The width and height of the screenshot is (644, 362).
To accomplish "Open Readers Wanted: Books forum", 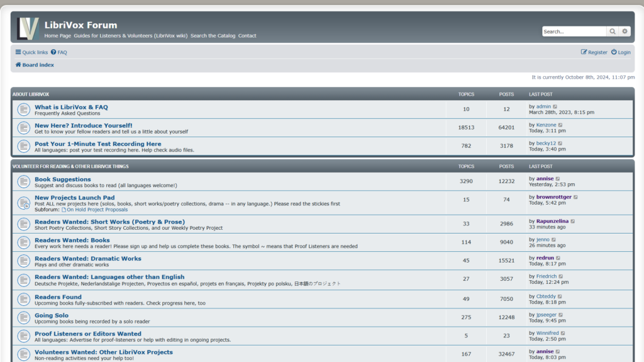I will click(72, 240).
